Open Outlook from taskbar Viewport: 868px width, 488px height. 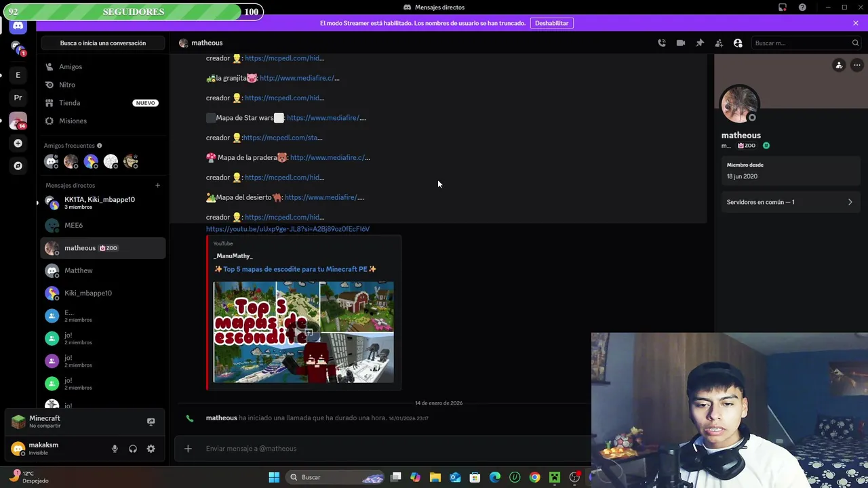[455, 477]
